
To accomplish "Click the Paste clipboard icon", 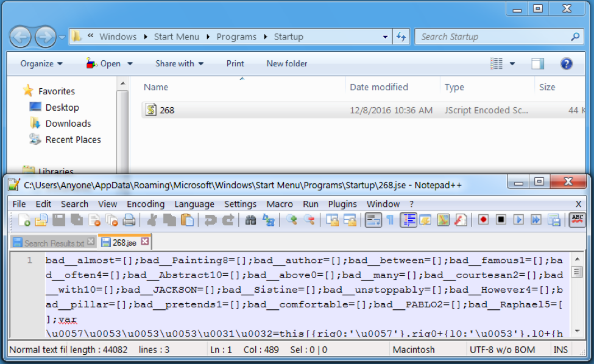I will pos(187,220).
